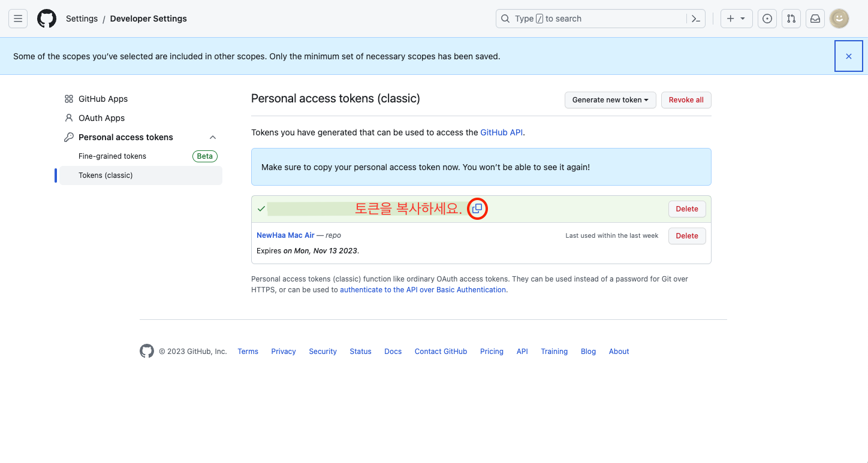Open the Docs footer link
868x463 pixels.
click(x=393, y=352)
